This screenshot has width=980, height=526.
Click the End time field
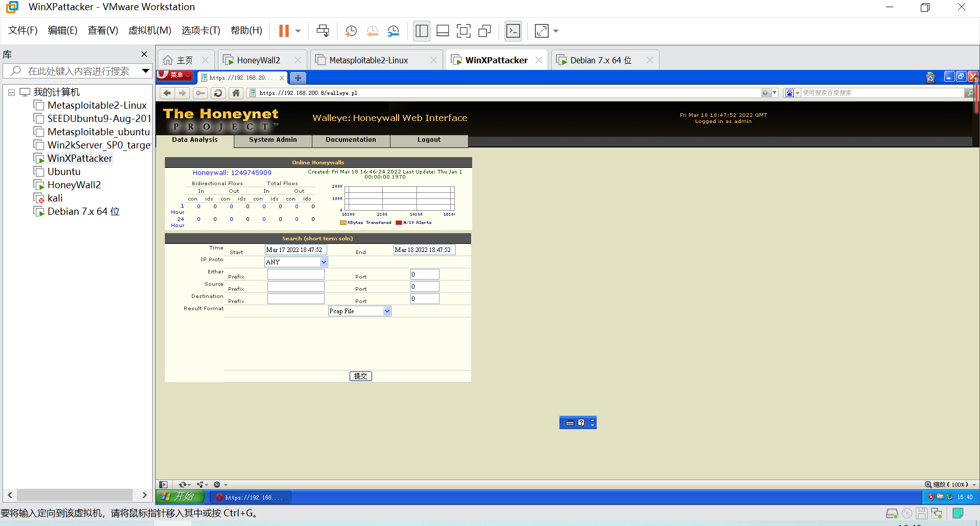[x=425, y=250]
